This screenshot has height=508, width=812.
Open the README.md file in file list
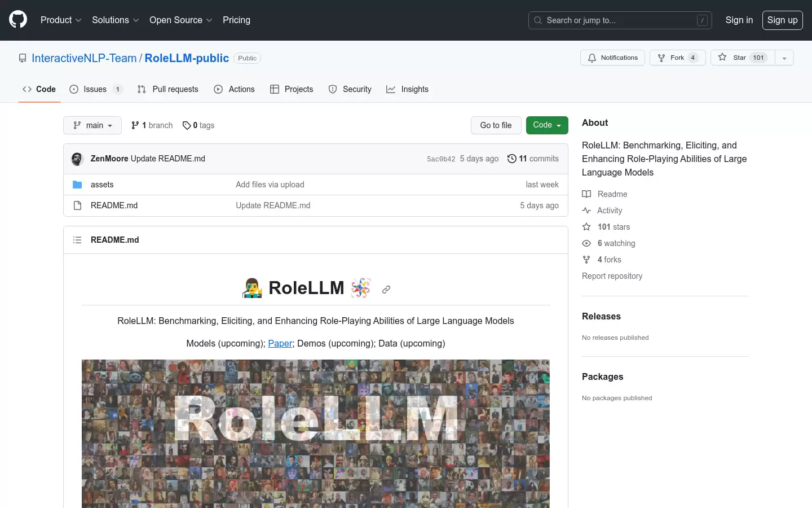(114, 205)
